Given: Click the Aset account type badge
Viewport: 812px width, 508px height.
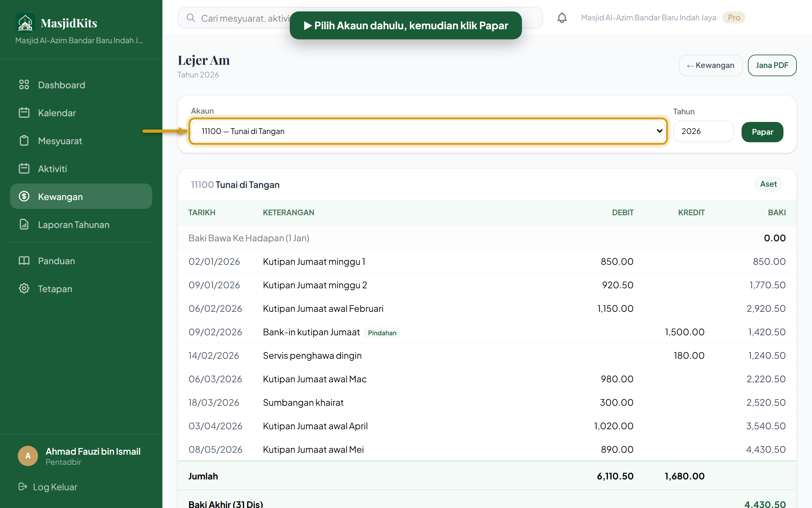Looking at the screenshot, I should coord(768,184).
